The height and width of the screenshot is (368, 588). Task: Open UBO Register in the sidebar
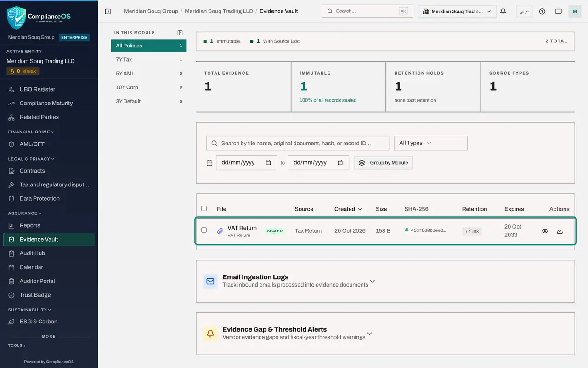49,89
